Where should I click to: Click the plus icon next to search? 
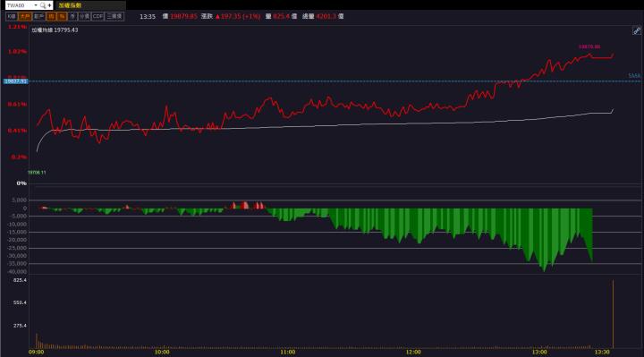49,5
